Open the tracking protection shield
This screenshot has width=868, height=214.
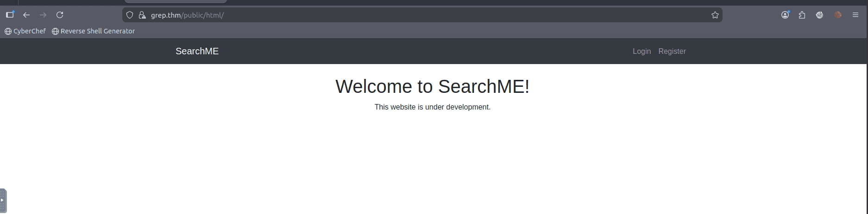point(130,15)
